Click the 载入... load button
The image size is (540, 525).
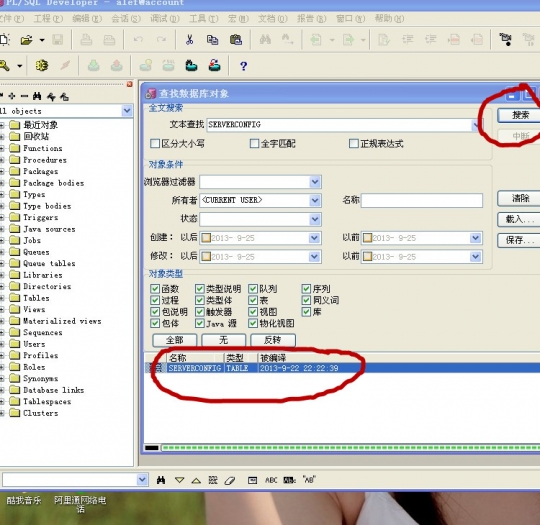pyautogui.click(x=519, y=219)
